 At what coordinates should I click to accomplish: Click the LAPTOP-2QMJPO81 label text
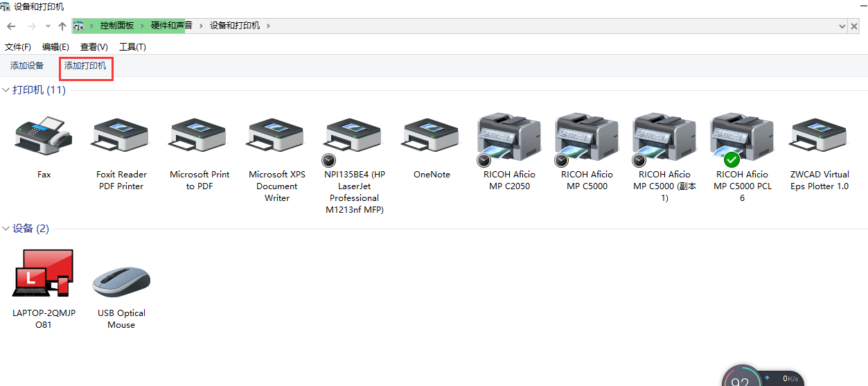pyautogui.click(x=44, y=319)
